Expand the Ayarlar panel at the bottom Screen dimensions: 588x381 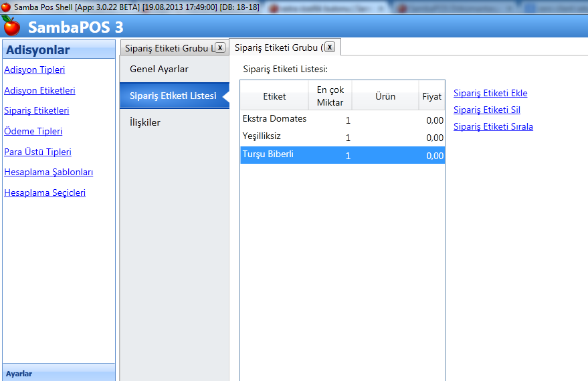pos(59,374)
